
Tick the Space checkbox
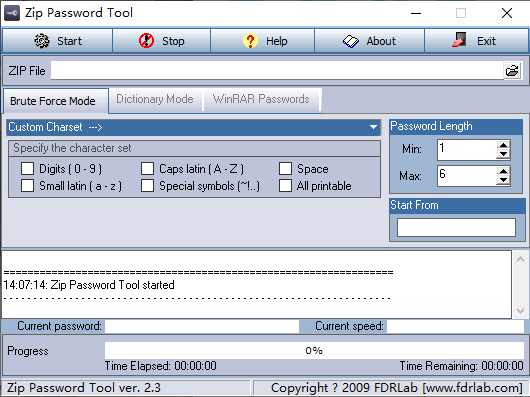(285, 168)
